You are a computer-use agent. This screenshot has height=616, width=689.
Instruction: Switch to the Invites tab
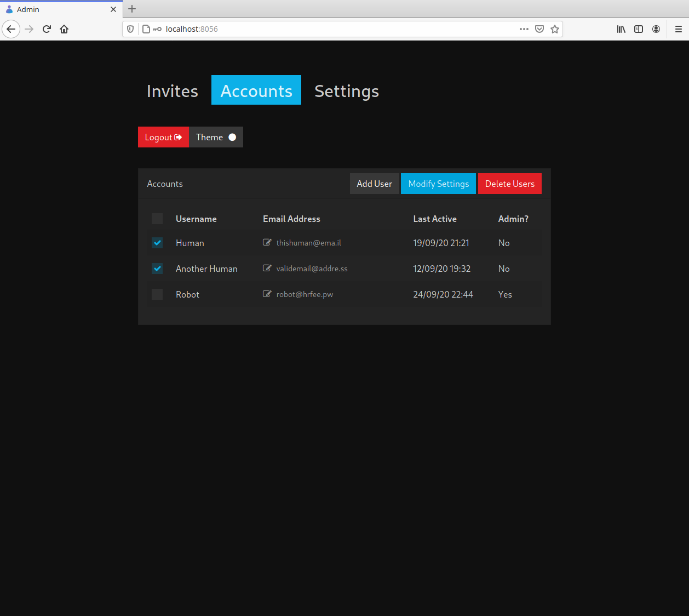coord(173,90)
